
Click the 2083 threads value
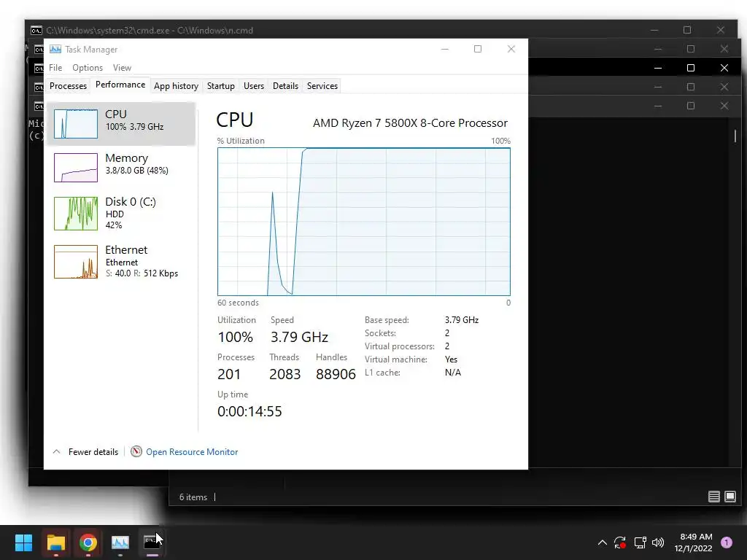(285, 374)
